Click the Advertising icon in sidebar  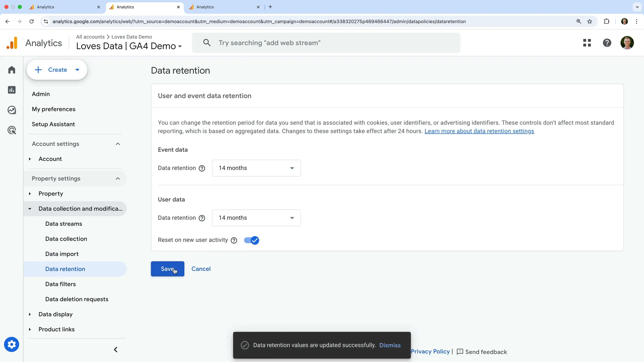(x=12, y=130)
